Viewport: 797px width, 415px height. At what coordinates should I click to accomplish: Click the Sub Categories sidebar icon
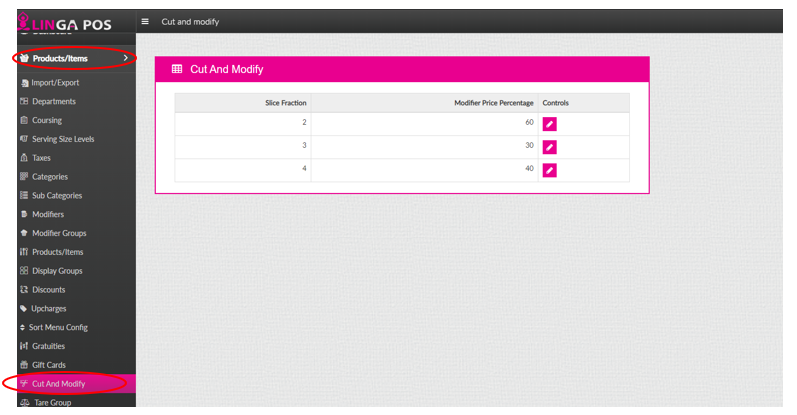(x=24, y=195)
